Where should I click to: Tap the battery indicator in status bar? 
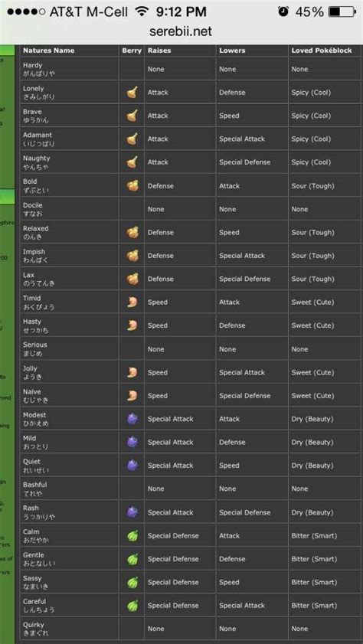click(342, 11)
